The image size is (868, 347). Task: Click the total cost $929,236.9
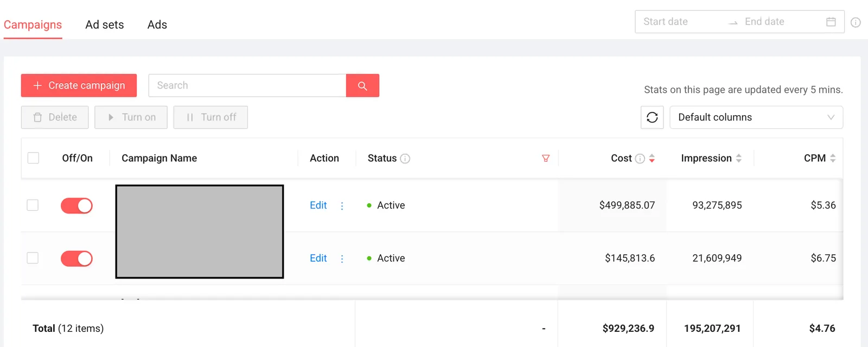628,329
